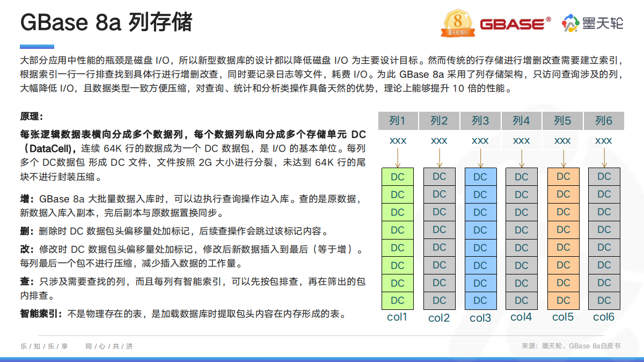This screenshot has width=644, height=362.
Task: Click the 列5 column header
Action: pos(562,121)
